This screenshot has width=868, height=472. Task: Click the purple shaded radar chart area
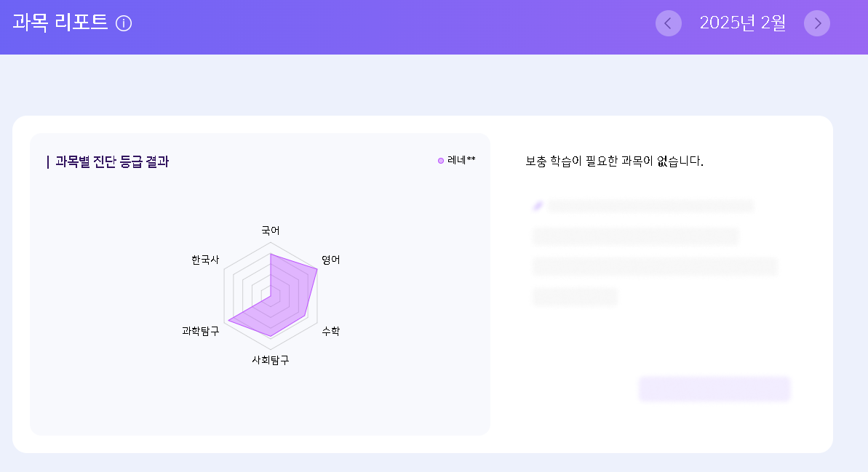[x=287, y=298]
